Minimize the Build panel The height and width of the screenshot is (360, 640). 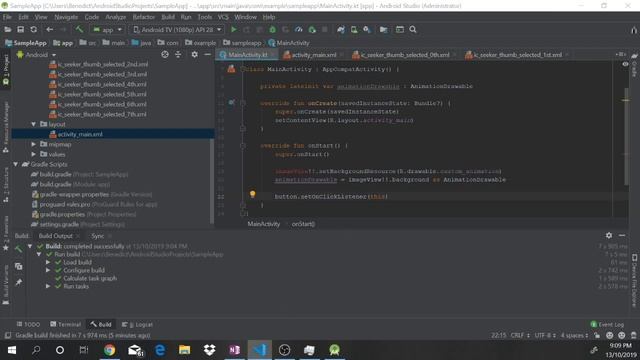[x=622, y=236]
